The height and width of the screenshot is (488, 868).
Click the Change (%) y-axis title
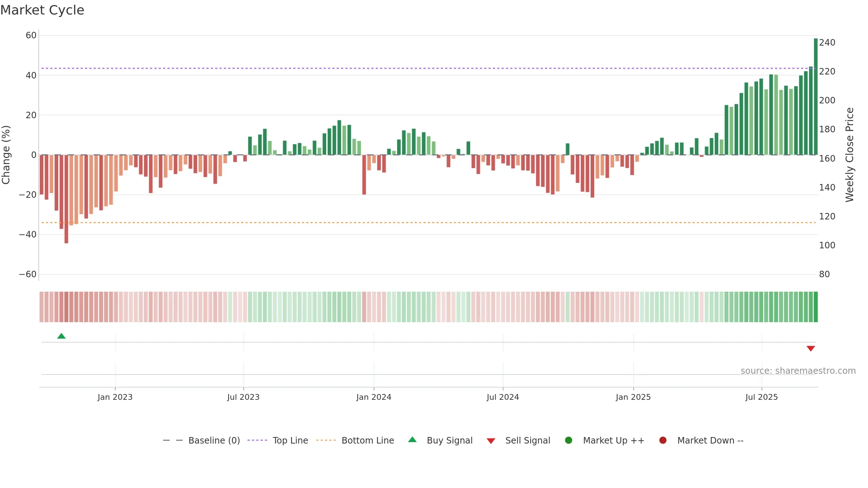(6, 155)
